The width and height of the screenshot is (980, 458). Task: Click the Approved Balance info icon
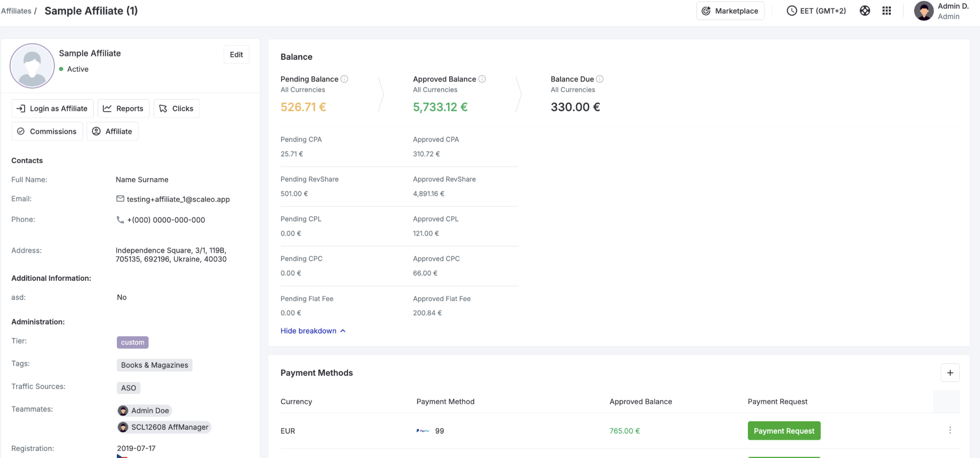[482, 79]
